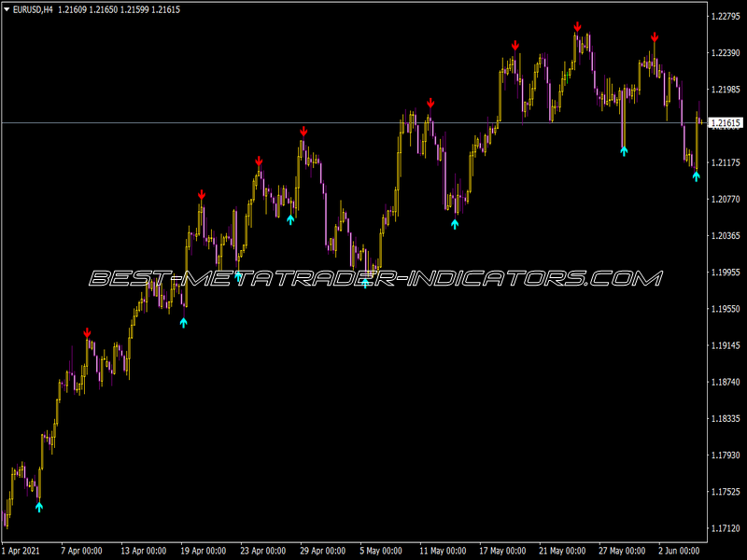Click the low price value 1.21599 in header

click(134, 9)
